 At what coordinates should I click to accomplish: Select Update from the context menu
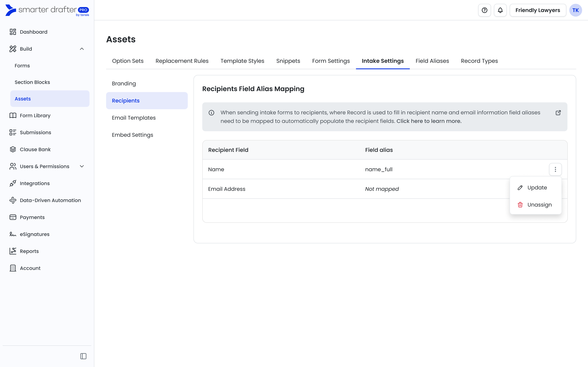(537, 188)
